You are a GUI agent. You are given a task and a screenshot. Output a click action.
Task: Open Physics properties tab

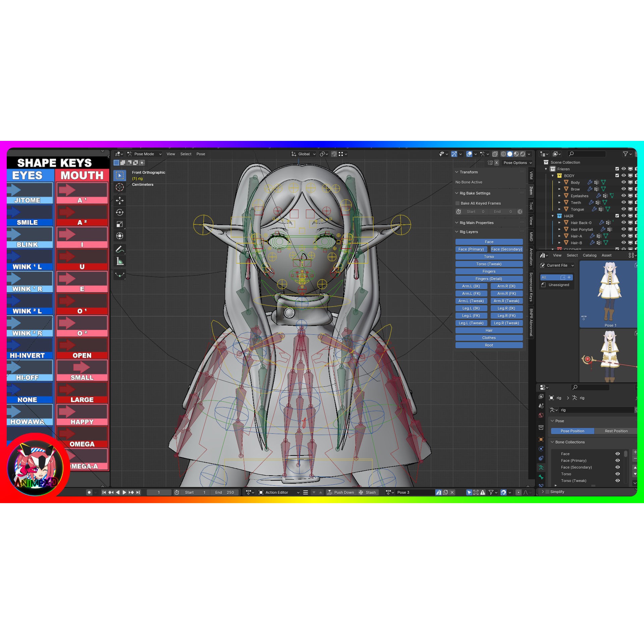pos(541,449)
